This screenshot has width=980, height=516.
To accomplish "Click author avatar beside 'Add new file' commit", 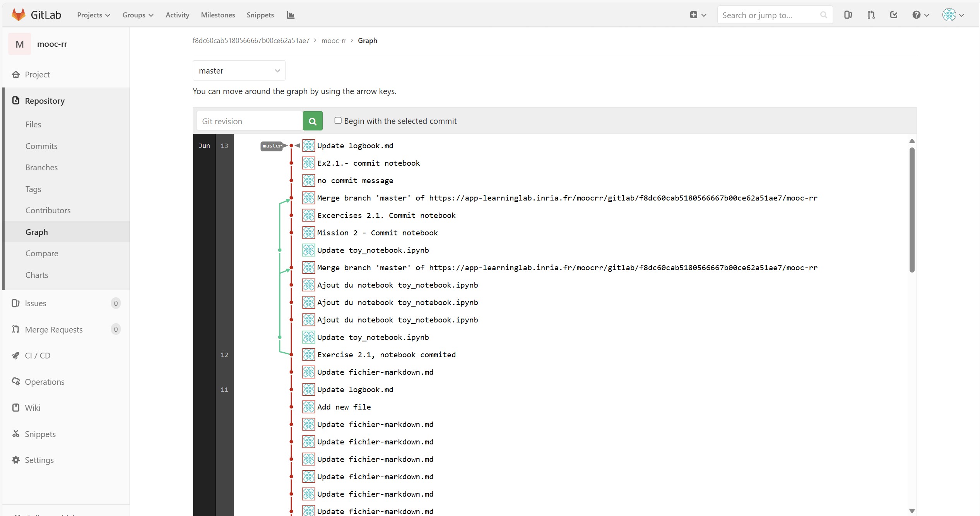I will [308, 407].
